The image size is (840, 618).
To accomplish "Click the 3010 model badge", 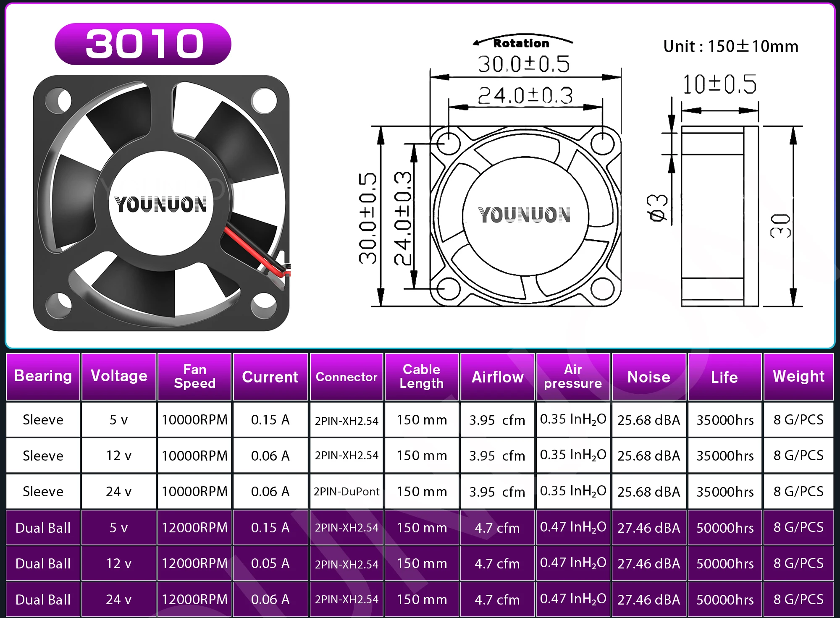I will (x=143, y=44).
